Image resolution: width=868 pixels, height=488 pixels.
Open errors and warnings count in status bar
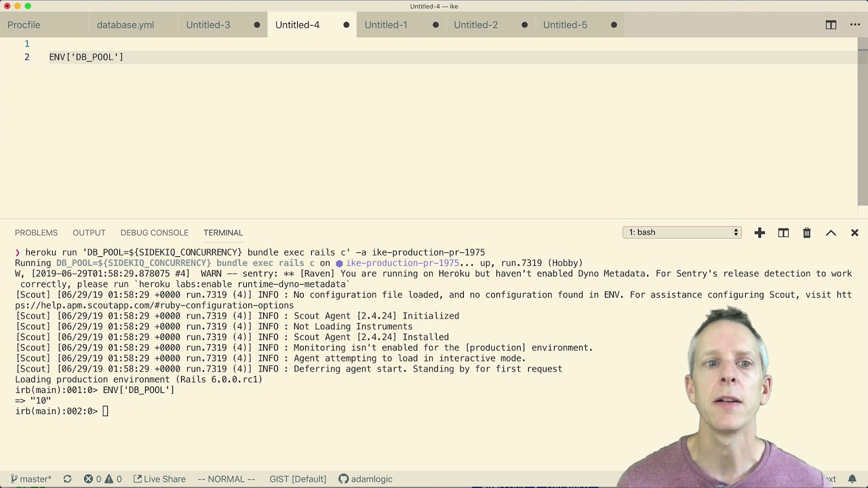pos(102,479)
